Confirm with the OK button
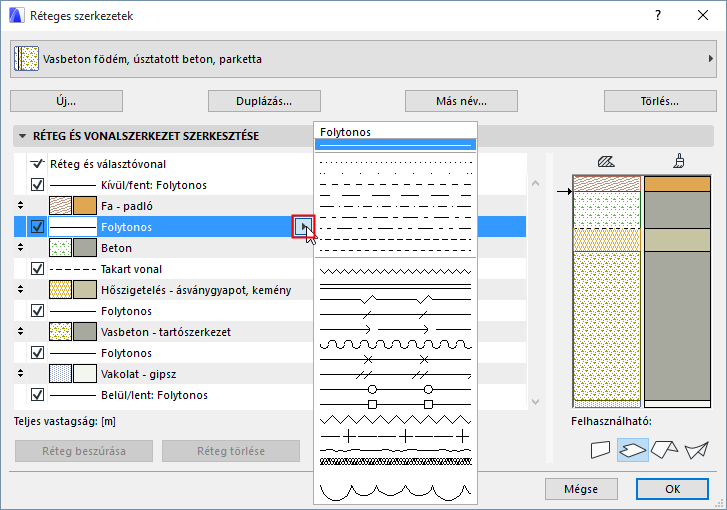Viewport: 727px width, 510px height. pyautogui.click(x=672, y=489)
